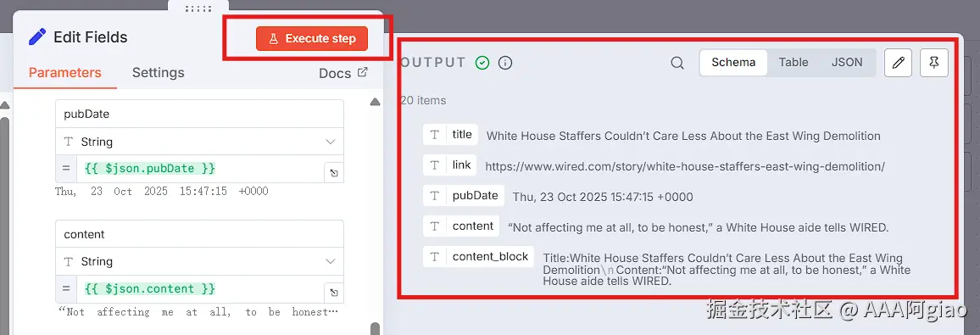Click the content preview text 'Not affecting me at all'

[x=198, y=312]
